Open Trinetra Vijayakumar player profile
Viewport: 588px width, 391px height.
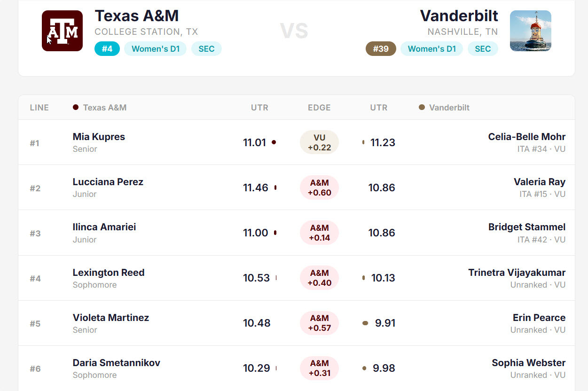click(x=517, y=273)
